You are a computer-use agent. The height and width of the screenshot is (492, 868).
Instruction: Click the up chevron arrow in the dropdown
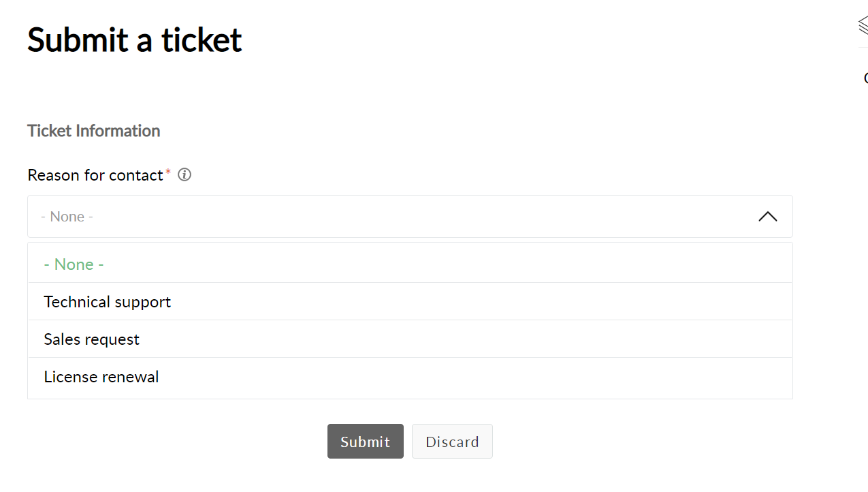pyautogui.click(x=767, y=217)
